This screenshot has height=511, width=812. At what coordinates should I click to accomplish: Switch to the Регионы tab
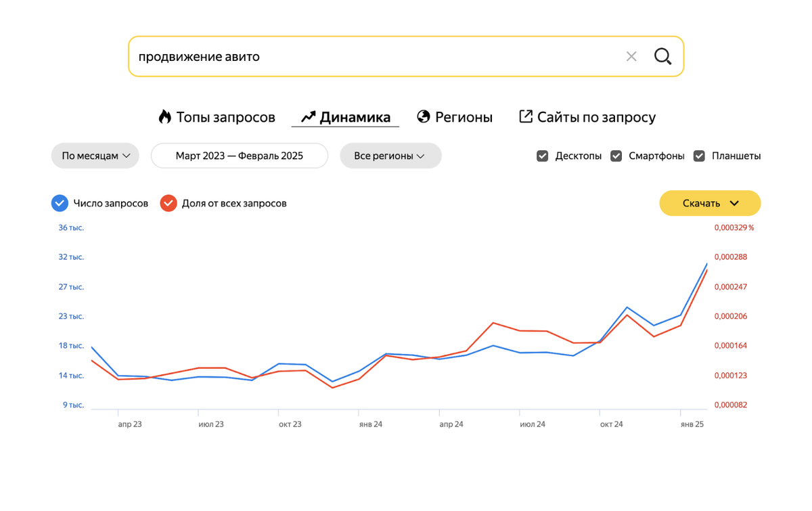(x=455, y=117)
